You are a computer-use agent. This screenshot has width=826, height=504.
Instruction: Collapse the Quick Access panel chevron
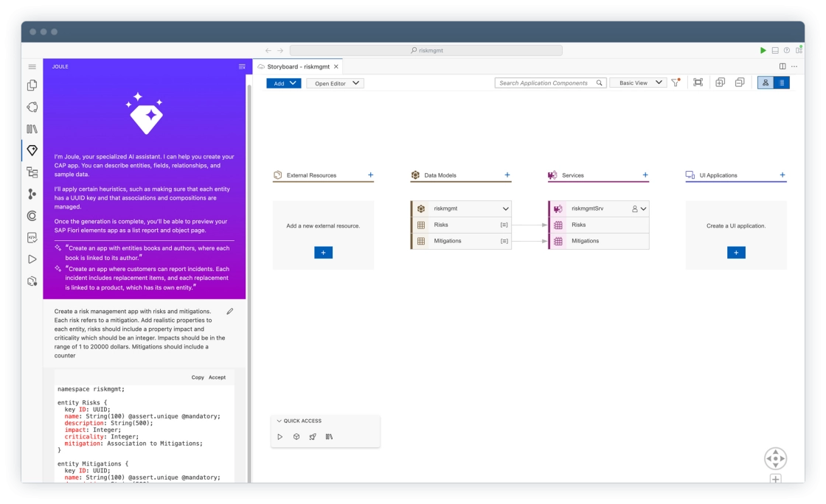click(x=280, y=421)
